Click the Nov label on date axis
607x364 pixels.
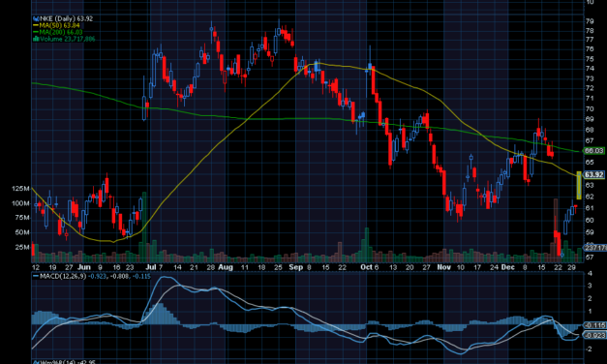click(443, 267)
